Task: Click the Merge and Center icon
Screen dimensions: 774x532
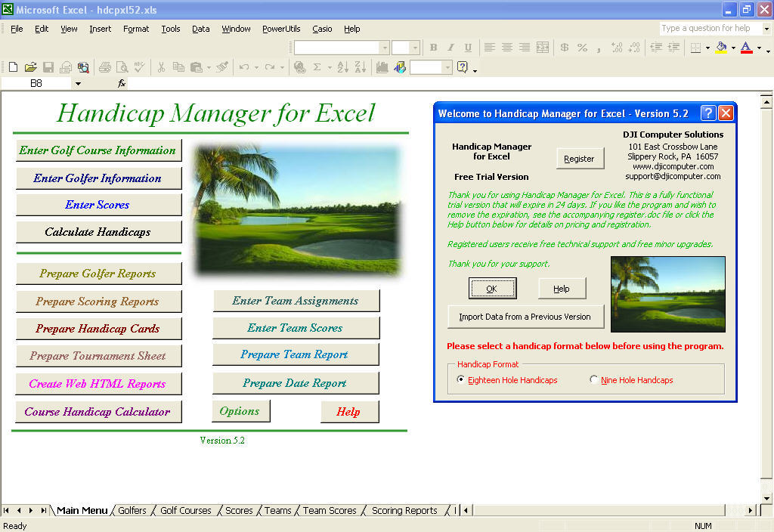Action: 543,48
